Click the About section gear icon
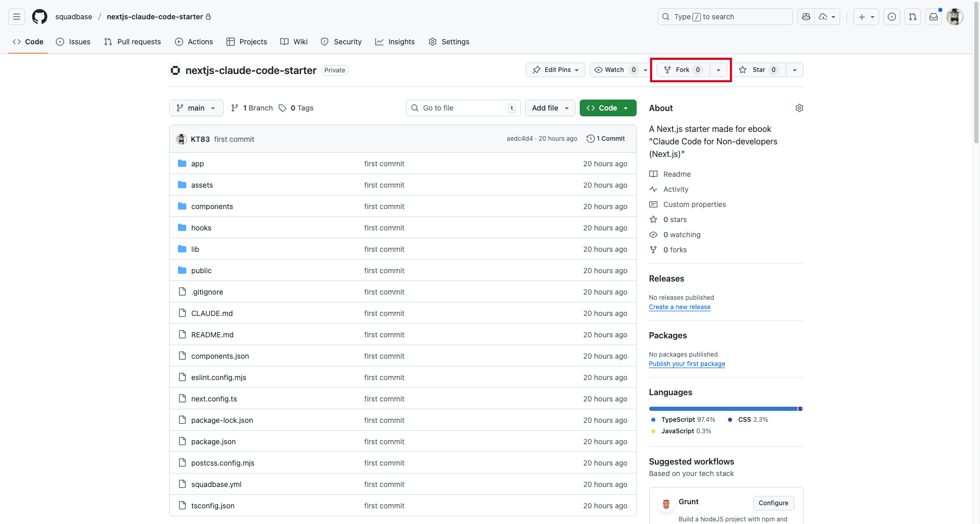Image resolution: width=980 pixels, height=524 pixels. [x=799, y=108]
